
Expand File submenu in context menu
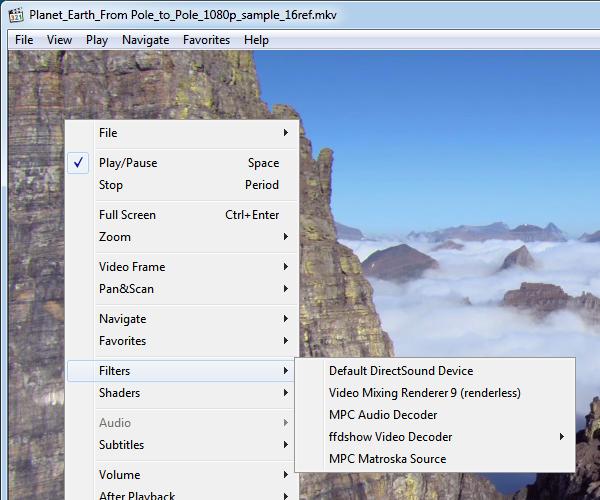point(182,133)
